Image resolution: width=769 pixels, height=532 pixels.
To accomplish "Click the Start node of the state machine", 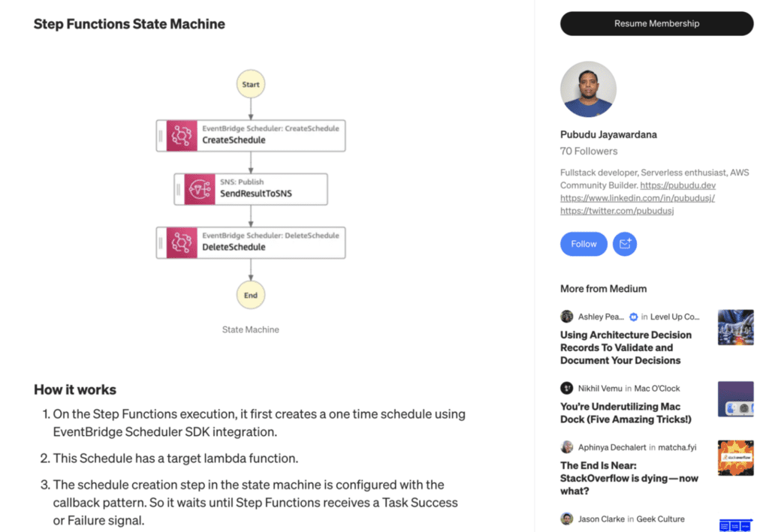I will click(x=251, y=84).
